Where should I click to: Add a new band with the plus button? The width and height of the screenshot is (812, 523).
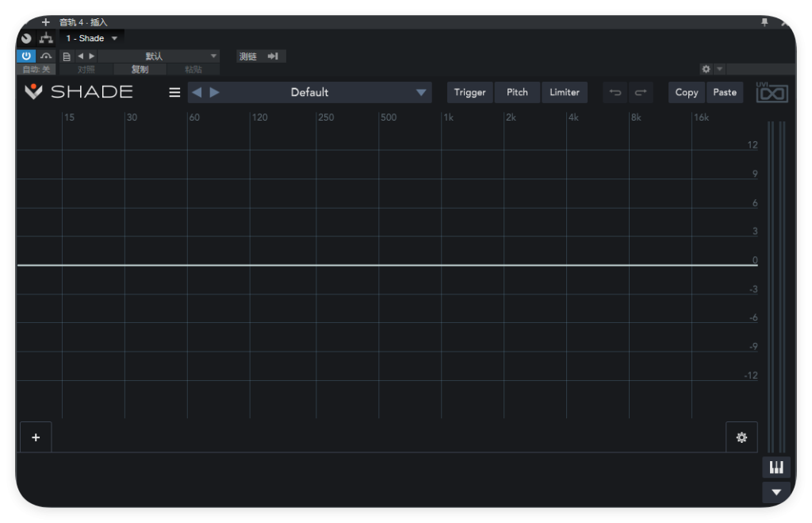[x=36, y=437]
